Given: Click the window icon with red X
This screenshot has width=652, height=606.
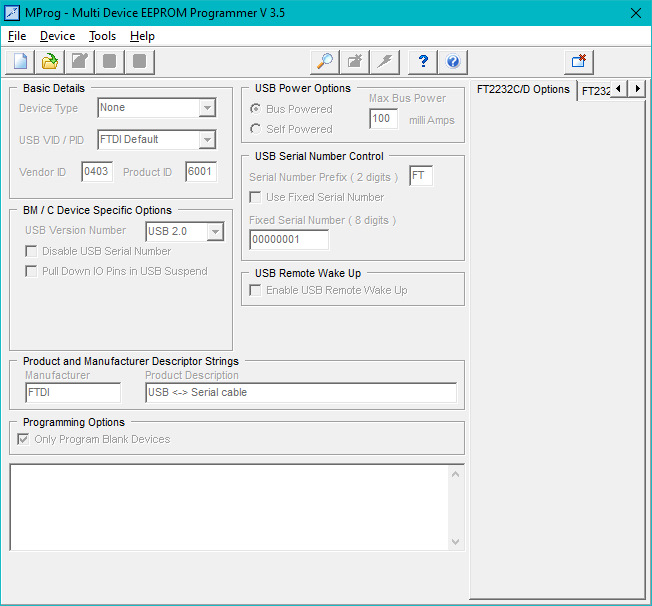Looking at the screenshot, I should [x=579, y=62].
